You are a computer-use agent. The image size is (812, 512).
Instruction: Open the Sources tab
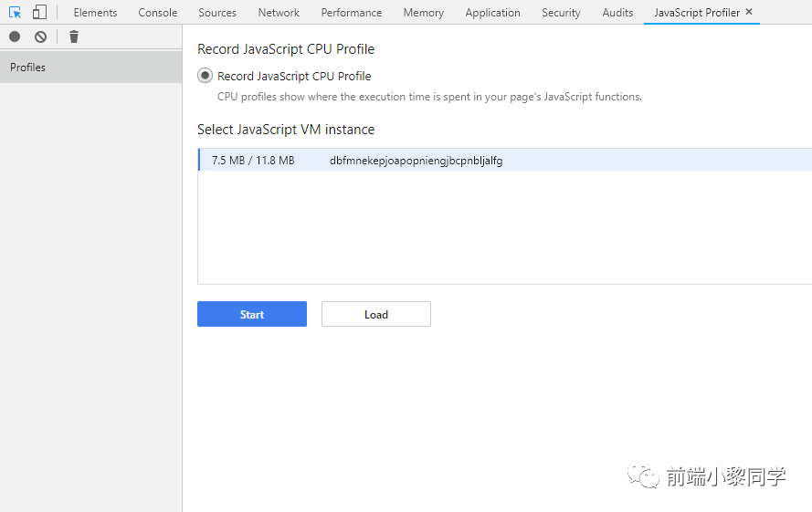coord(217,13)
